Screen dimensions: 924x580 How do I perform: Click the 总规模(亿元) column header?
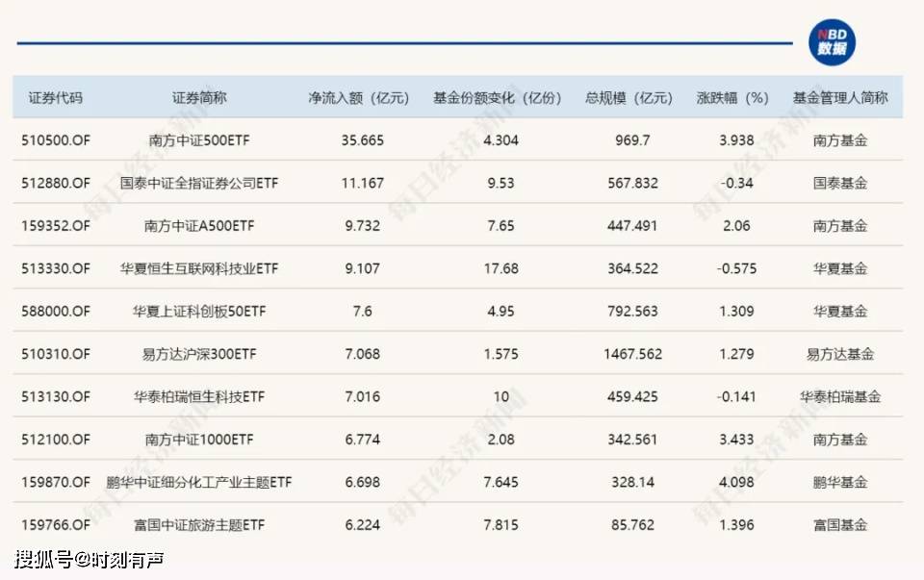pos(630,96)
